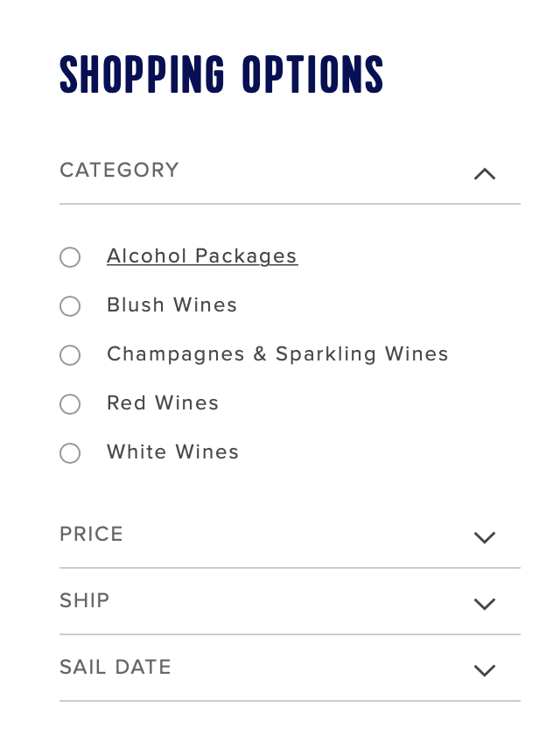Choose Champagnes & Sparkling Wines radio button
The height and width of the screenshot is (749, 560).
pos(70,355)
